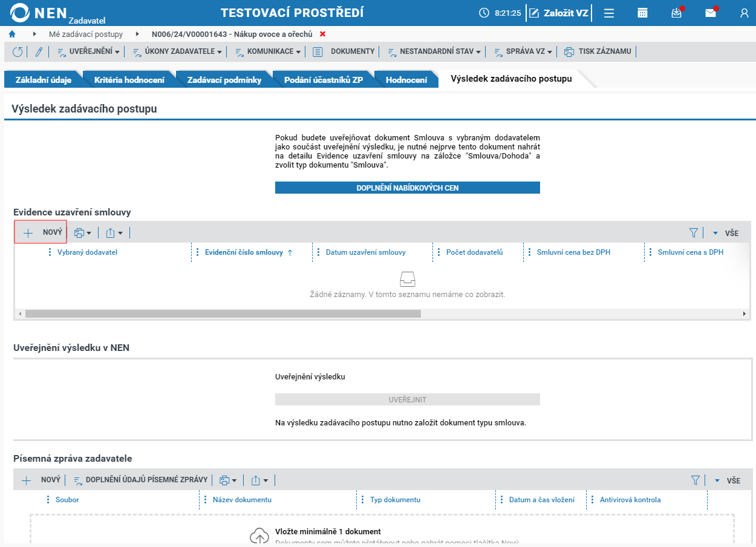Viewport: 756px width, 547px height.
Task: Expand the print dropdown in Evidence toolbar
Action: [x=83, y=232]
